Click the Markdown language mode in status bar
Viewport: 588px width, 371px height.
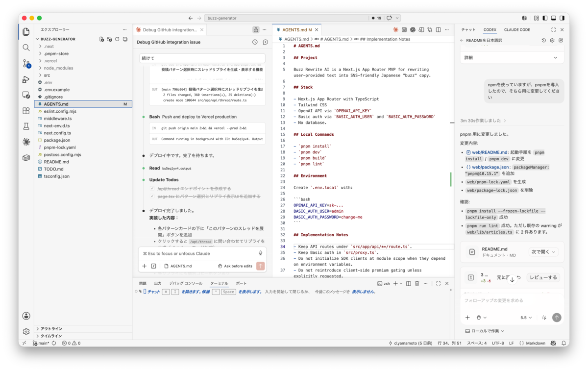[536, 343]
